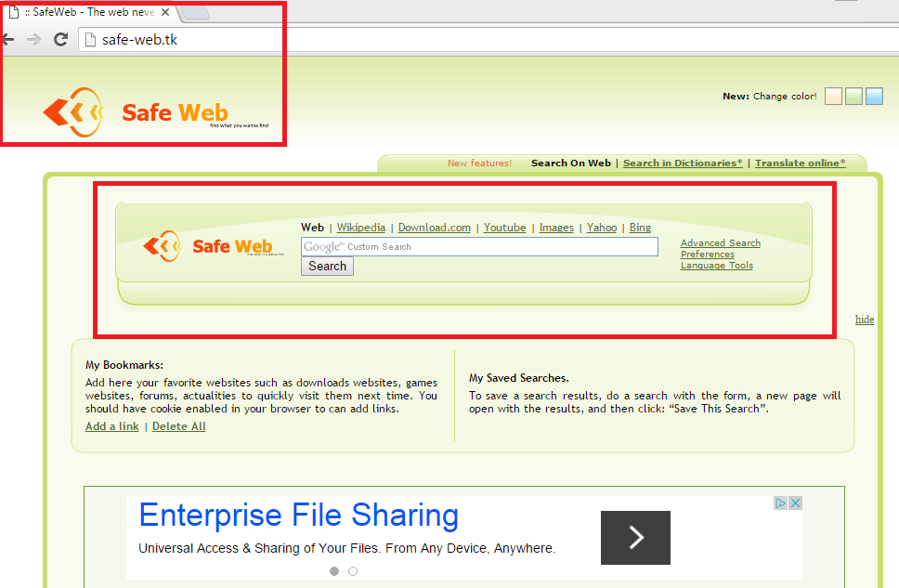Screen dimensions: 899x588
Task: Reload the page with the refresh icon
Action: (x=60, y=39)
